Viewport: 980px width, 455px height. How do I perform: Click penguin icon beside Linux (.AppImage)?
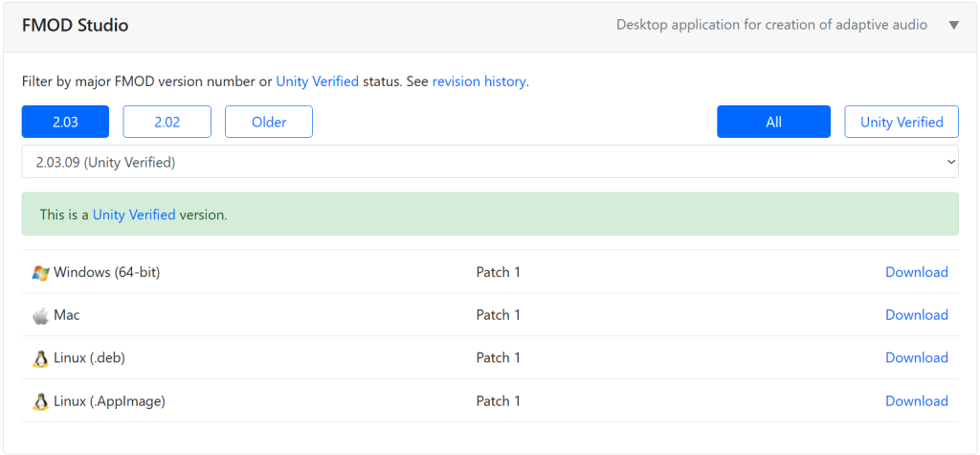40,401
